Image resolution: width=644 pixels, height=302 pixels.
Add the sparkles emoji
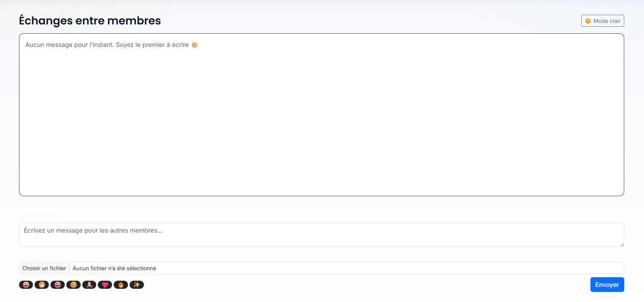click(x=137, y=285)
